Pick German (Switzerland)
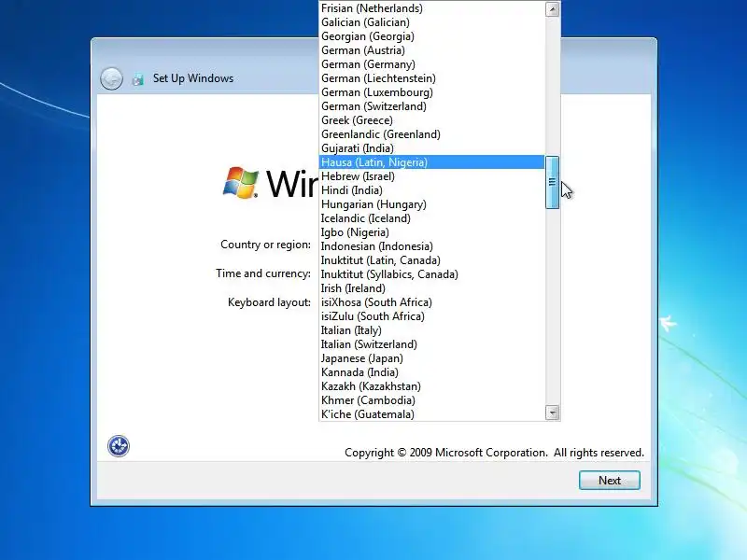 (x=431, y=106)
